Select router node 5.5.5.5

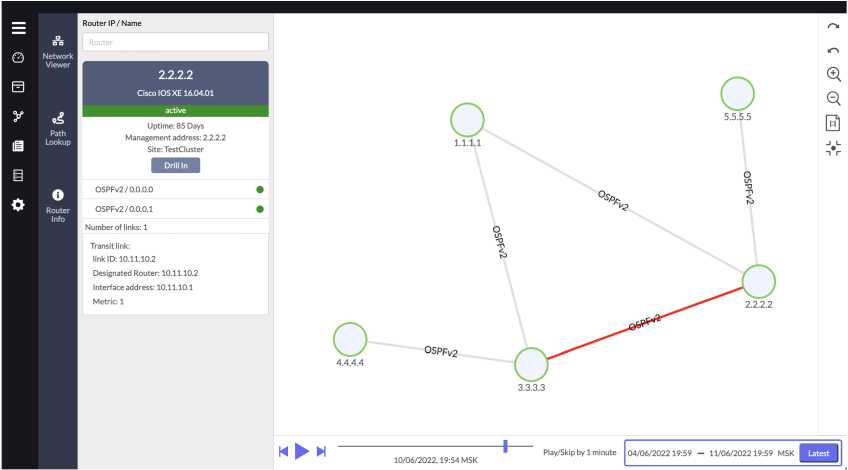click(x=737, y=94)
